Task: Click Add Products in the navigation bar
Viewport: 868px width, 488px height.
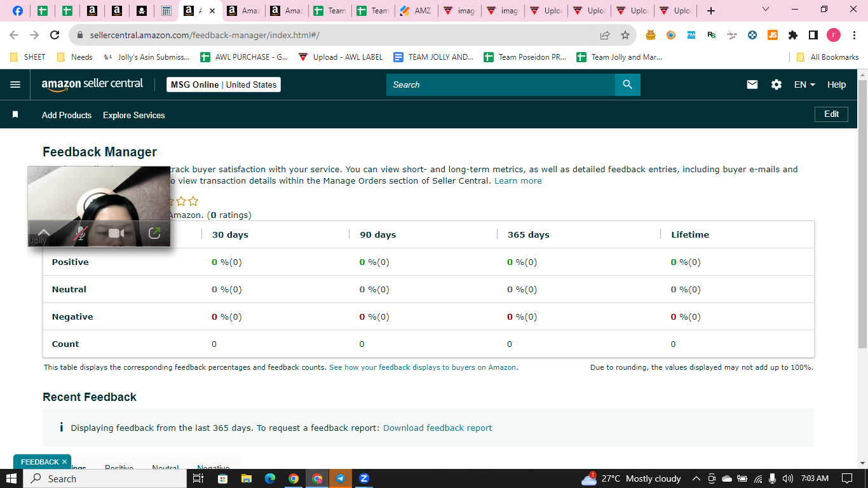Action: [x=67, y=115]
